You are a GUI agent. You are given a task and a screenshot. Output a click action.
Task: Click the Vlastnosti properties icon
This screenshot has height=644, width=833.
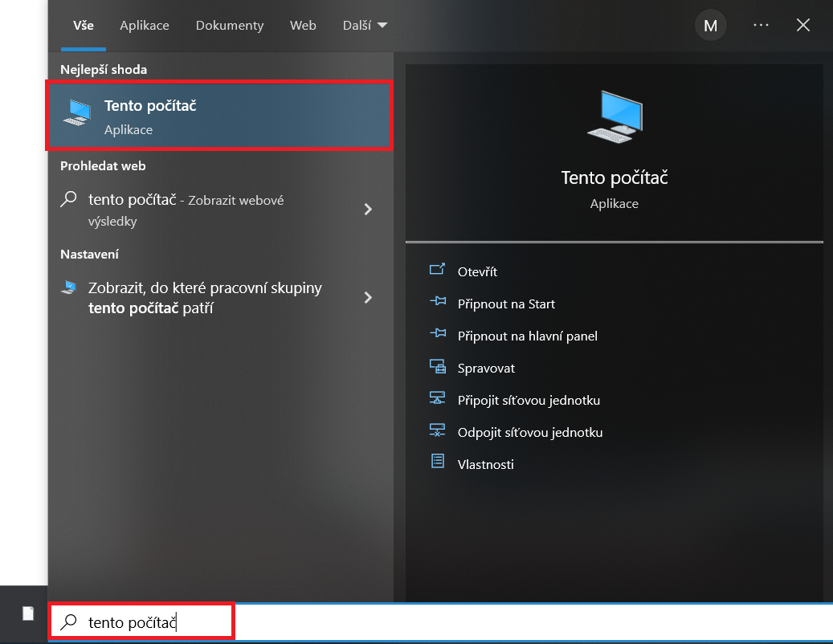(x=437, y=461)
